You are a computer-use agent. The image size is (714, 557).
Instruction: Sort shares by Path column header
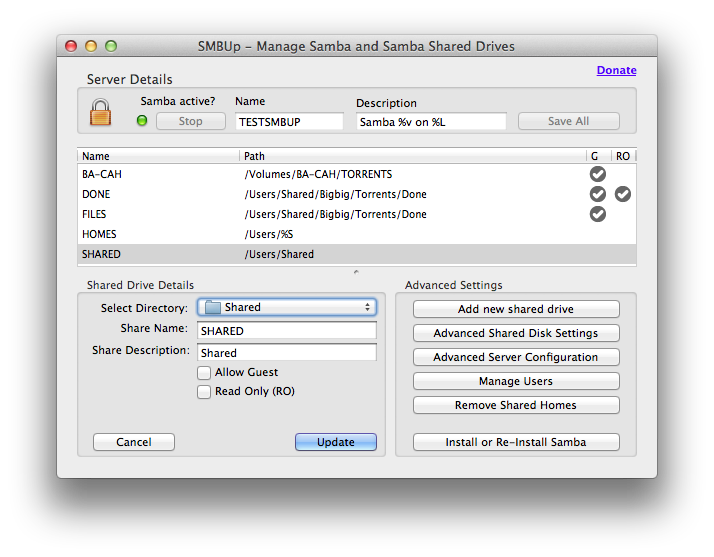[x=413, y=156]
